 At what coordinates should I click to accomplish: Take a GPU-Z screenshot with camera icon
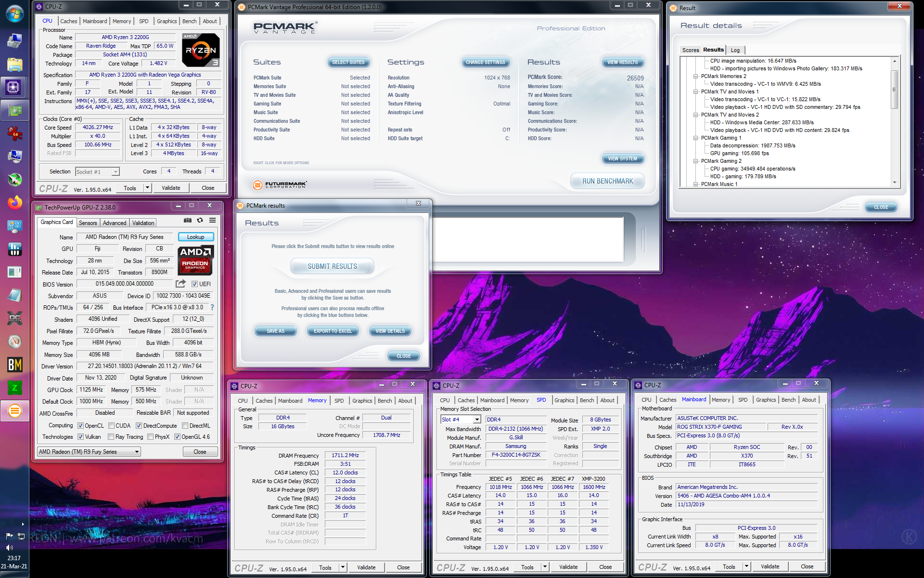click(x=187, y=220)
